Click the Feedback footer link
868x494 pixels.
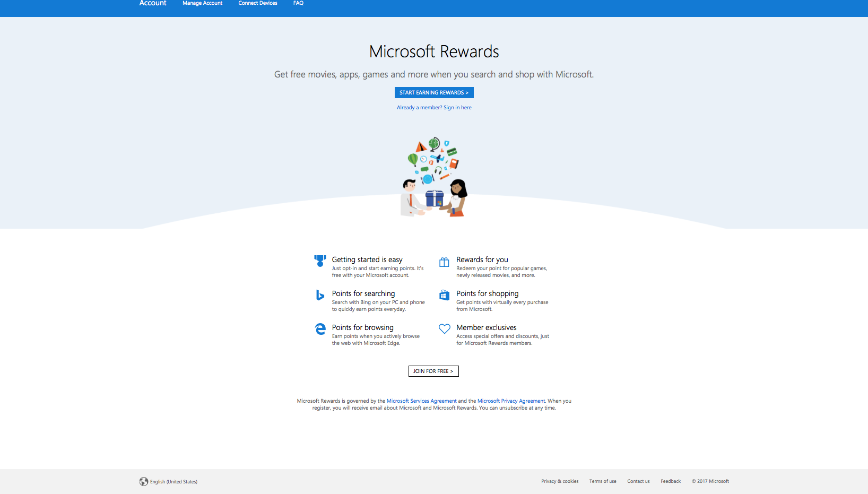[671, 481]
